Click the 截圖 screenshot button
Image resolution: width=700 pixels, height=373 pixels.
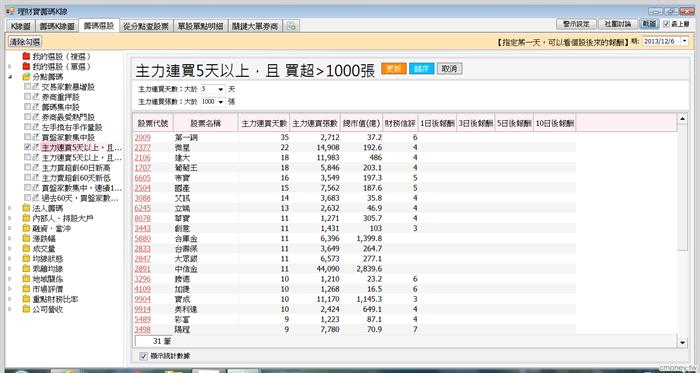point(649,24)
